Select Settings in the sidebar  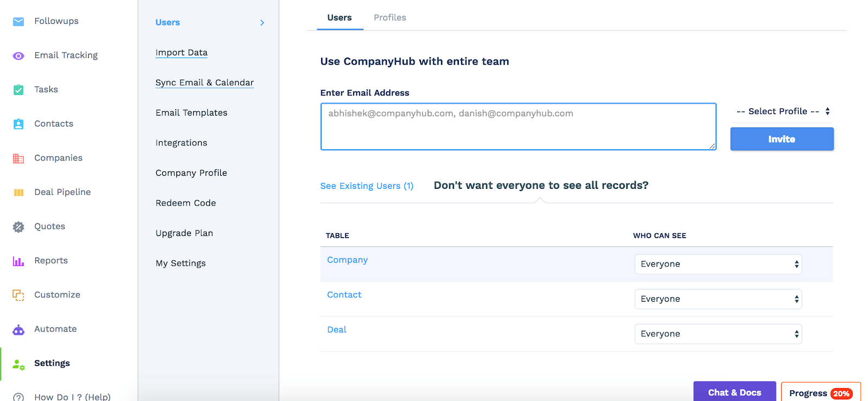[x=52, y=363]
